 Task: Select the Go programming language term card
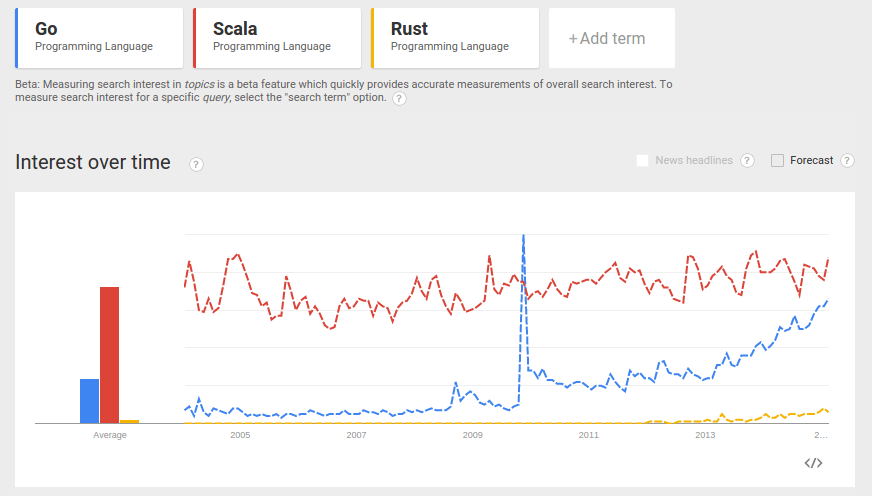[99, 38]
